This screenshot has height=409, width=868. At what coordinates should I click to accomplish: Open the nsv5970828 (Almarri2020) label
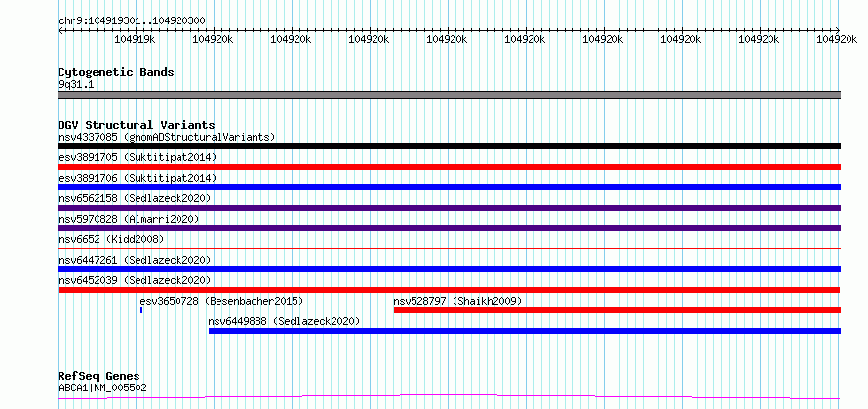point(129,219)
